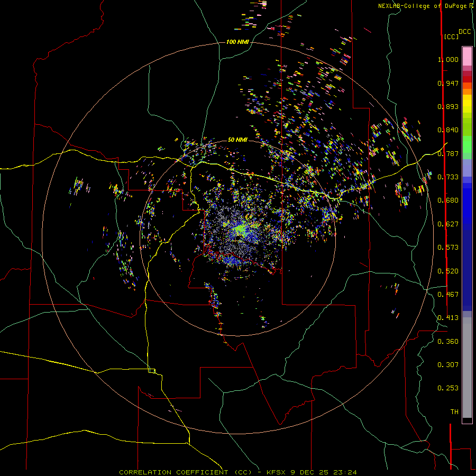The height and width of the screenshot is (476, 476).
Task: Click the 0.520 scale value
Action: (448, 271)
